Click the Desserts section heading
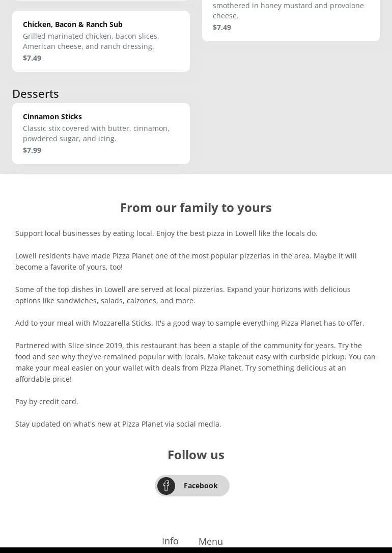 [36, 94]
